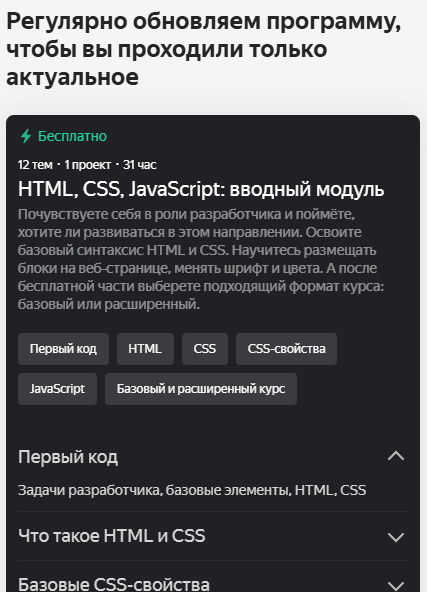Collapse the Первый код section chevron
This screenshot has width=427, height=592.
[396, 456]
